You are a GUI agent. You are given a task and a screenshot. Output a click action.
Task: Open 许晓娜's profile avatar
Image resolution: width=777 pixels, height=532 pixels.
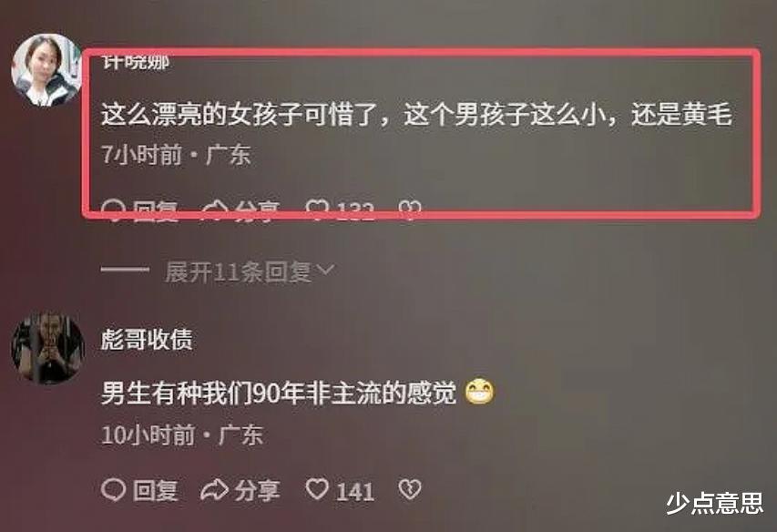[x=46, y=70]
